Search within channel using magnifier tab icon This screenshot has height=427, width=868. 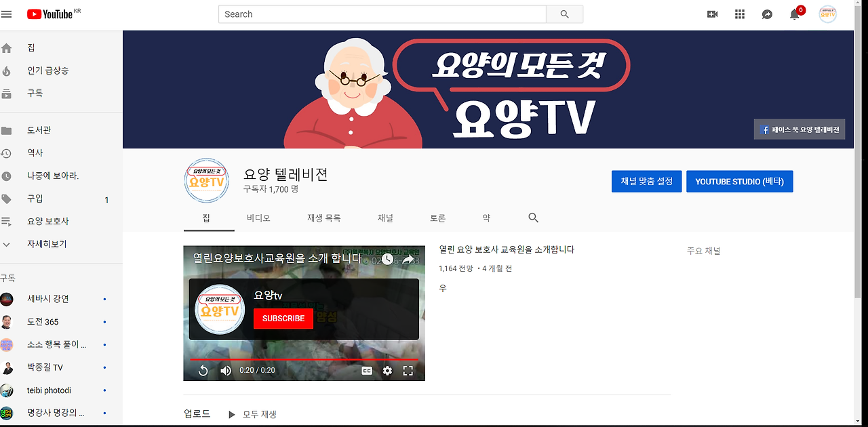[533, 218]
